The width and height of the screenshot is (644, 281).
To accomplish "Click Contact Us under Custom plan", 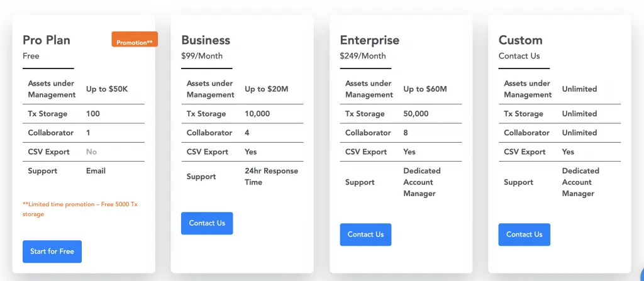I will click(524, 234).
